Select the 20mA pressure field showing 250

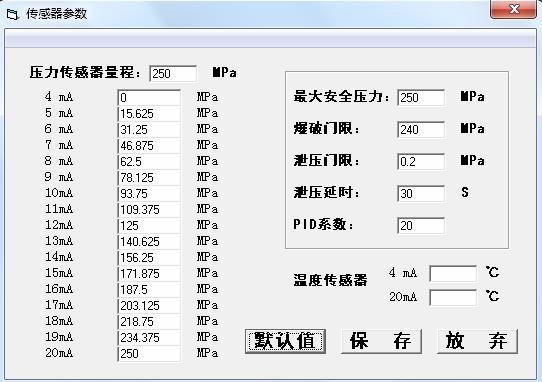click(149, 353)
